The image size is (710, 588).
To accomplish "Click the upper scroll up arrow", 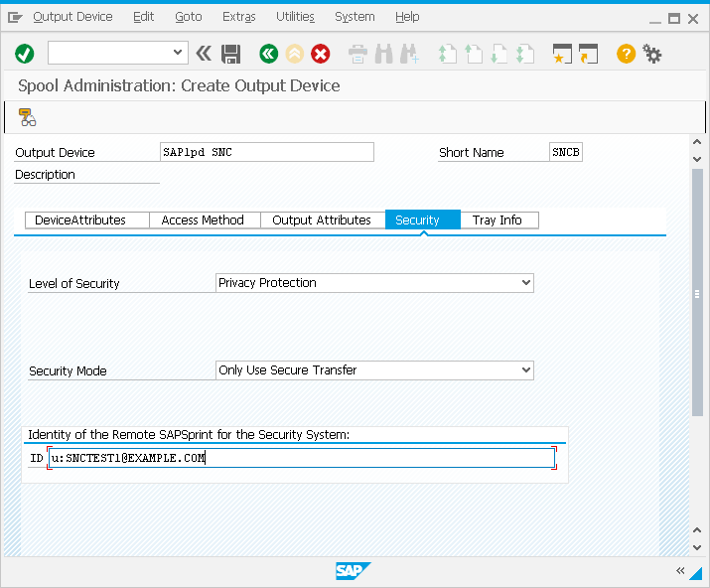I will (x=697, y=142).
